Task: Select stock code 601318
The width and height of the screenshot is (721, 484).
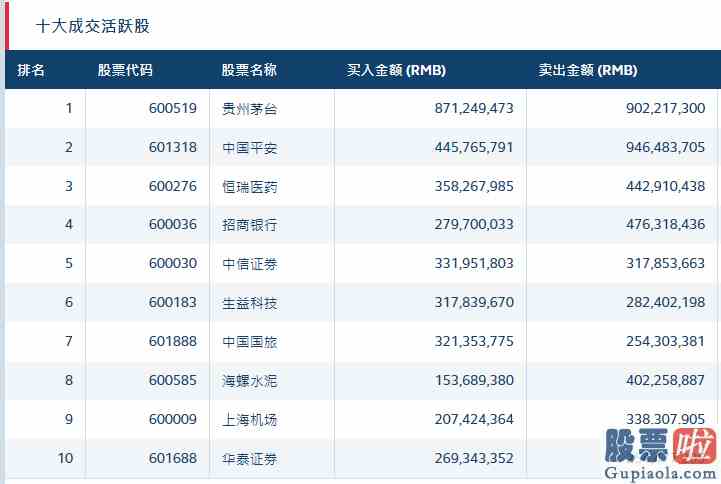Action: (x=173, y=148)
